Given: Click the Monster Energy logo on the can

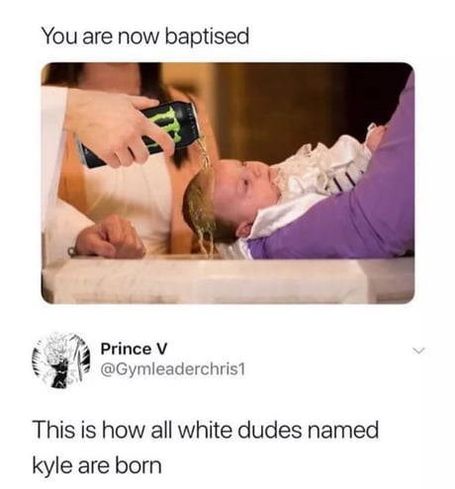Looking at the screenshot, I should [171, 126].
